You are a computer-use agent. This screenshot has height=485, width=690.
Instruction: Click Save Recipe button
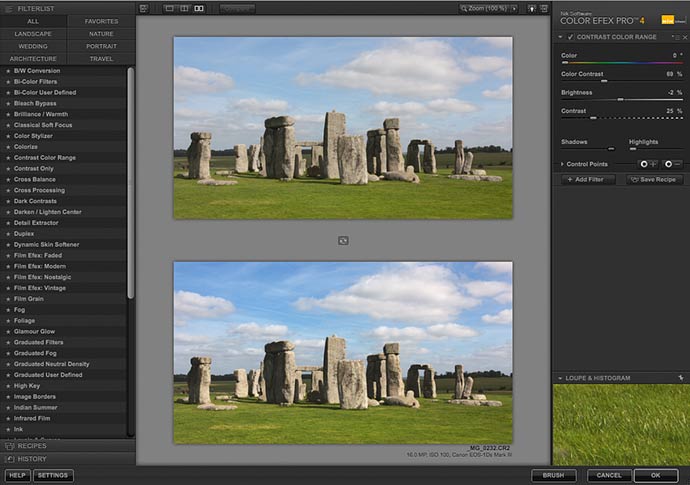click(x=654, y=180)
